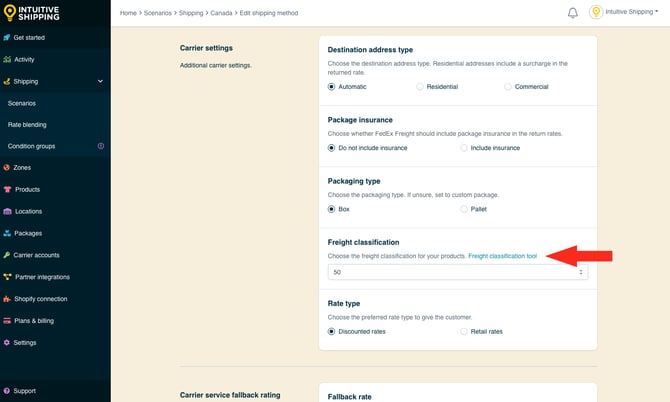Screen dimensions: 670x402
Task: Click the Partner integrations icon
Action: [x=7, y=277]
